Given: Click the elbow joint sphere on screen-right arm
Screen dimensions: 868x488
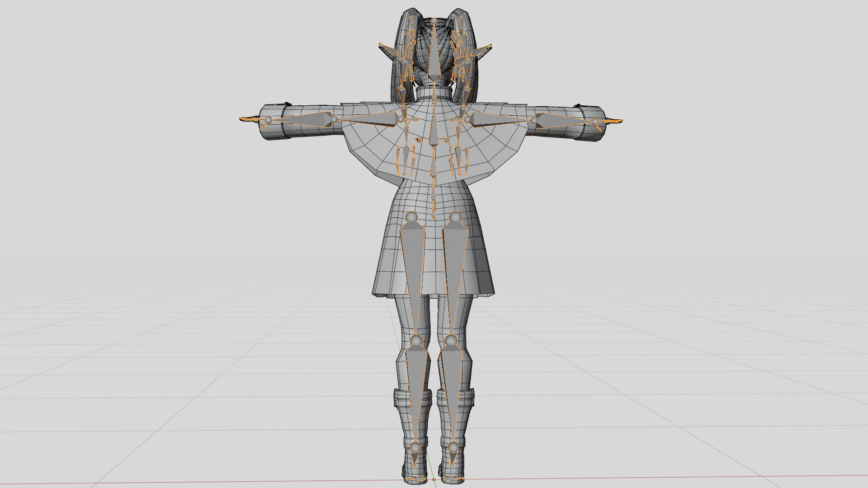Looking at the screenshot, I should click(x=534, y=121).
